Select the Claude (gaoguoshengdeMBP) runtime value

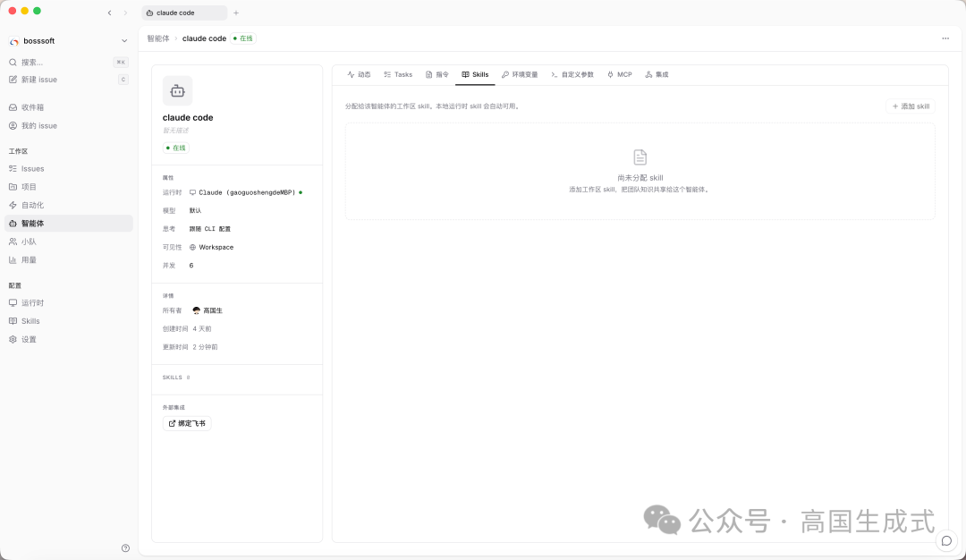pyautogui.click(x=246, y=193)
